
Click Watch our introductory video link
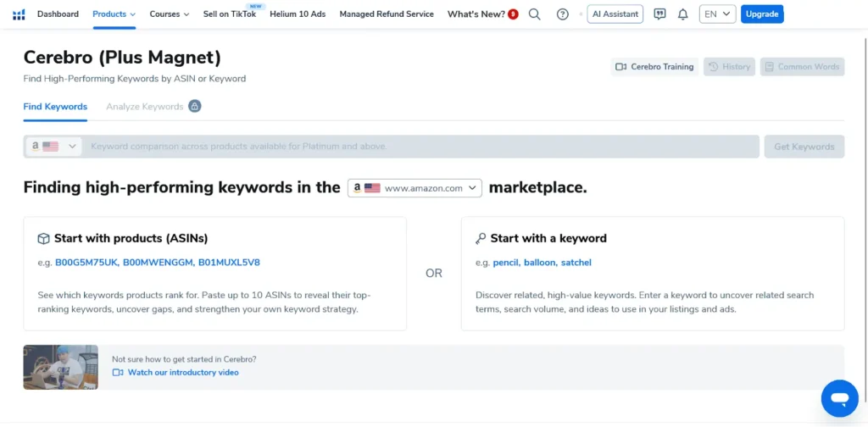click(x=183, y=373)
